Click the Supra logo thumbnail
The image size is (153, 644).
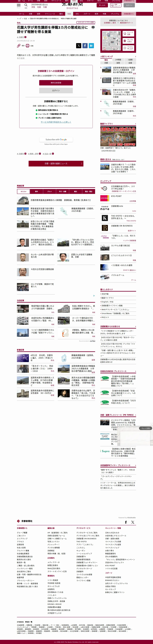pyautogui.click(x=105, y=451)
